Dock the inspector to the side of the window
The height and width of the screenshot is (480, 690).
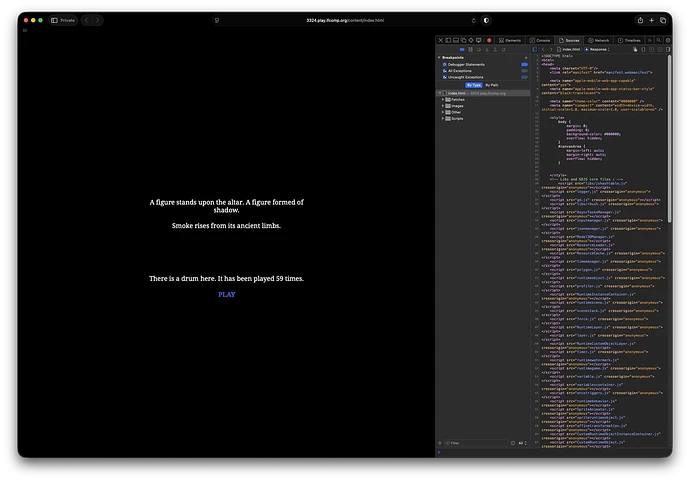pos(448,40)
